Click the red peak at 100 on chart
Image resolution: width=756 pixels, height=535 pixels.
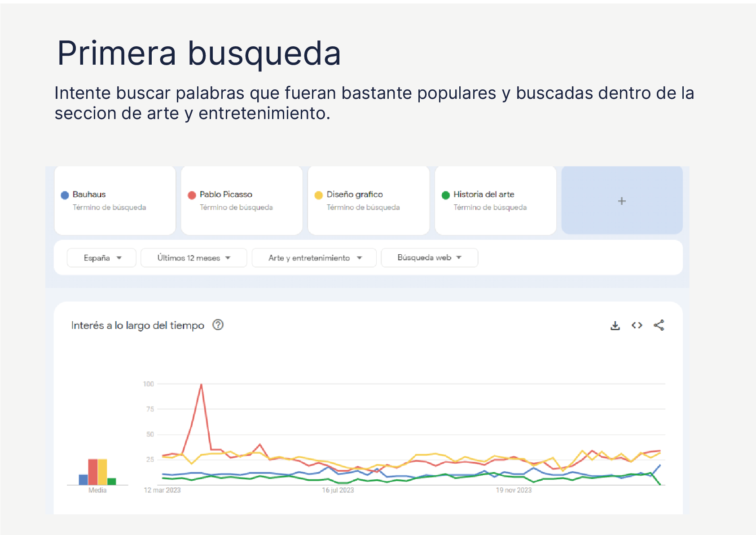tap(201, 385)
